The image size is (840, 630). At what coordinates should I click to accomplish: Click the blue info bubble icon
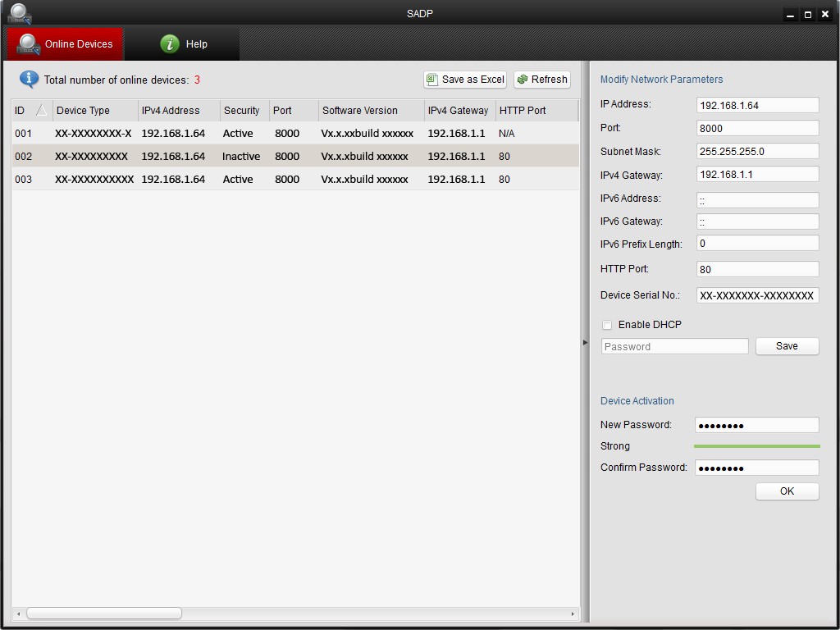click(x=29, y=80)
